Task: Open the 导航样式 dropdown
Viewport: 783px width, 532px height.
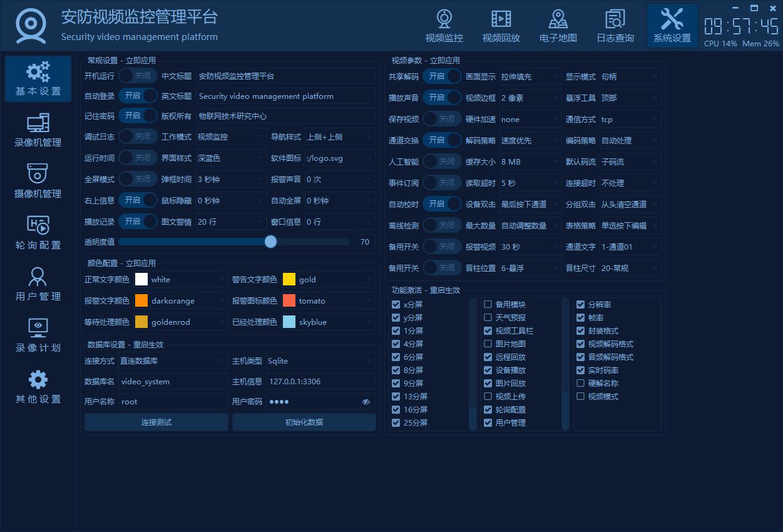Action: pos(340,136)
